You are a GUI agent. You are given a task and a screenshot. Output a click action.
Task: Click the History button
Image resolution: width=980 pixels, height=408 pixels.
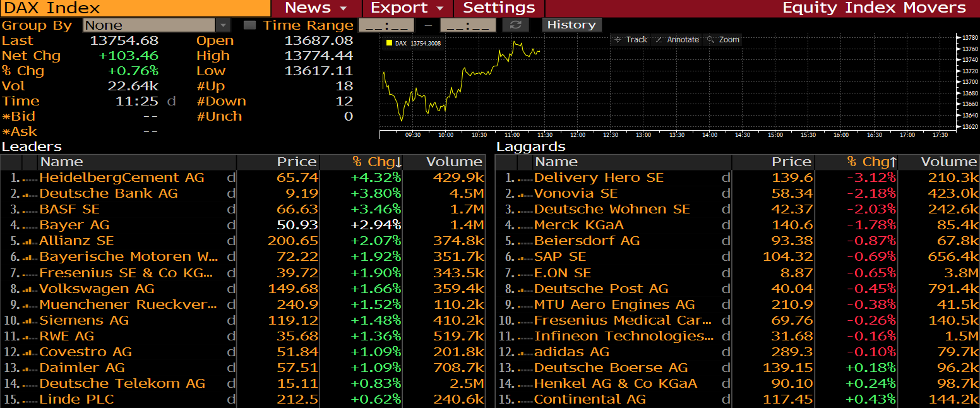click(x=571, y=25)
